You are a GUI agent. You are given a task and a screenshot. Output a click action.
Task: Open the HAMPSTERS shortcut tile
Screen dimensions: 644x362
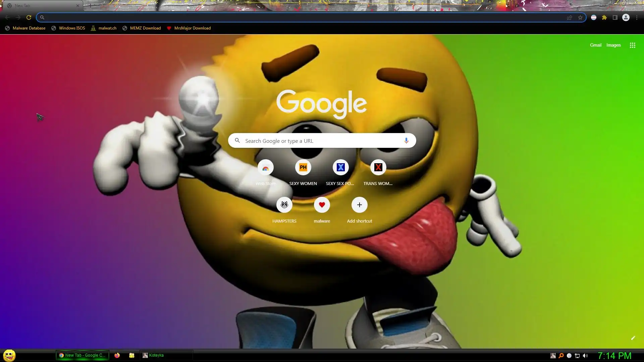[284, 205]
